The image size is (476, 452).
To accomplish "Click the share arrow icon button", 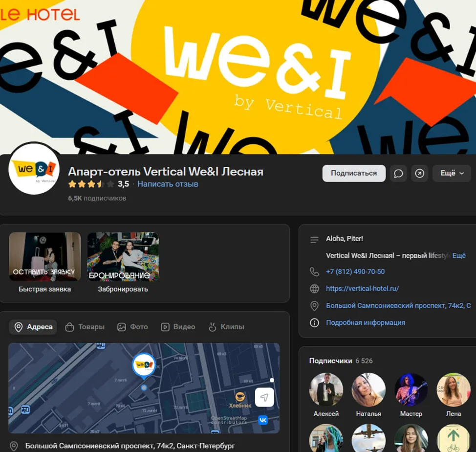I will pos(419,174).
